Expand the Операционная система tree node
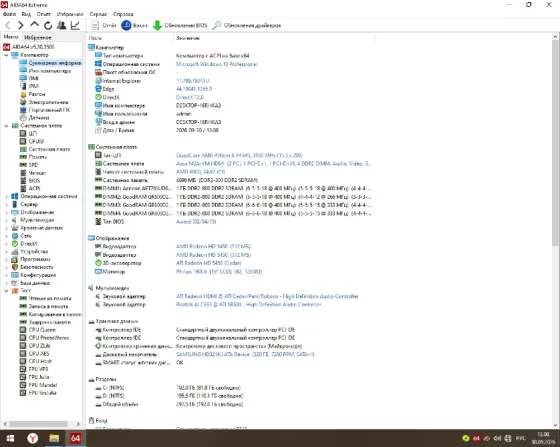This screenshot has width=560, height=447. coord(6,196)
